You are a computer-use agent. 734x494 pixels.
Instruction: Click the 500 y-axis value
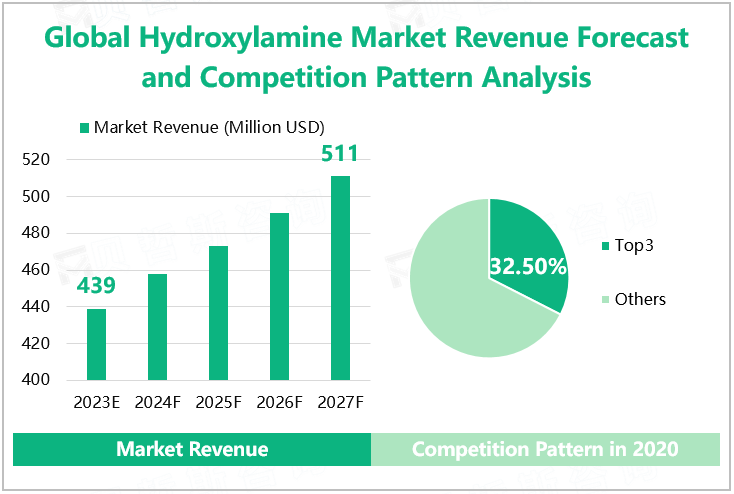(x=36, y=196)
